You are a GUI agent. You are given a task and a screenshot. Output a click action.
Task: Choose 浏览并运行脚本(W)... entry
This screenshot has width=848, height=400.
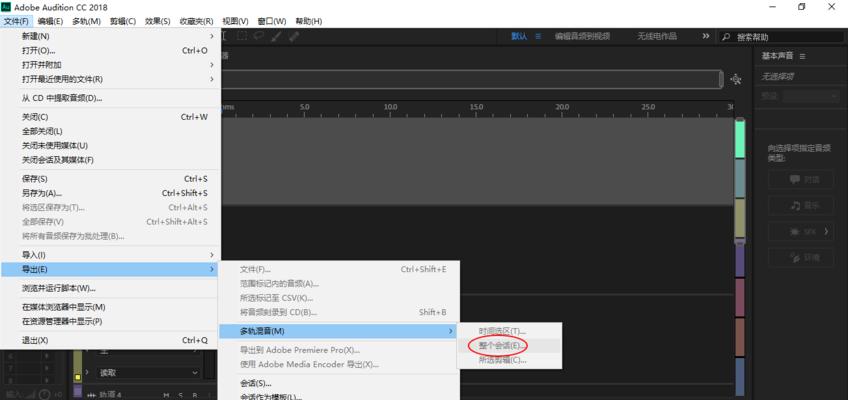[109, 288]
